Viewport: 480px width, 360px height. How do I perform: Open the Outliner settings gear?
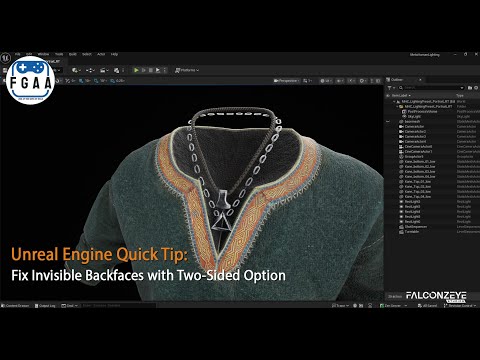(477, 88)
